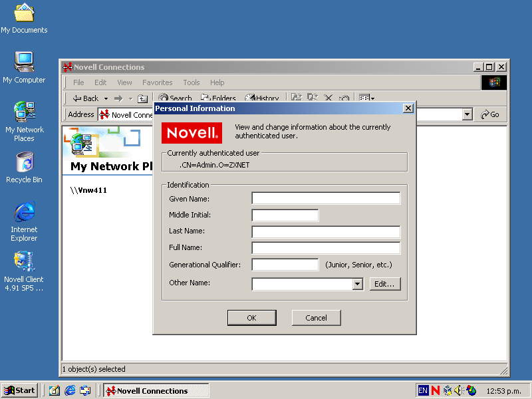Expand the Other Name combo box

click(357, 285)
